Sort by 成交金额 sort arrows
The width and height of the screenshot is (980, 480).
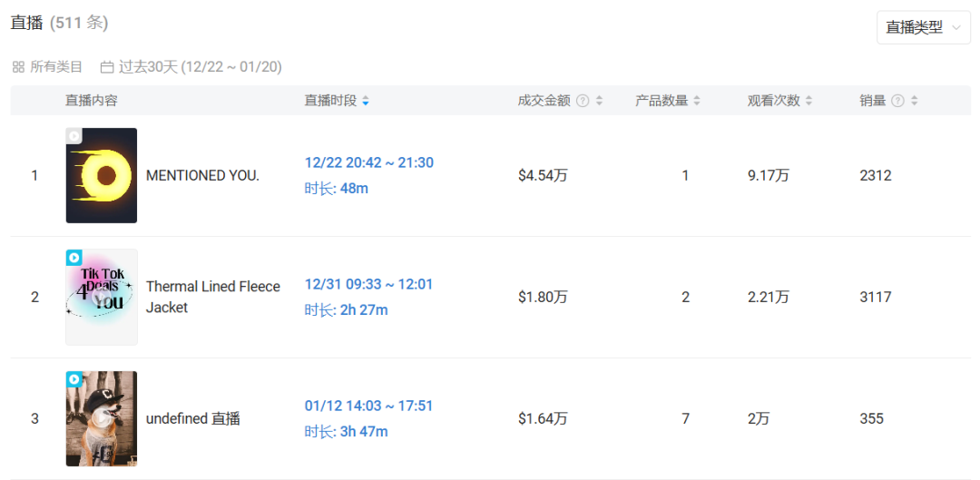pyautogui.click(x=600, y=102)
